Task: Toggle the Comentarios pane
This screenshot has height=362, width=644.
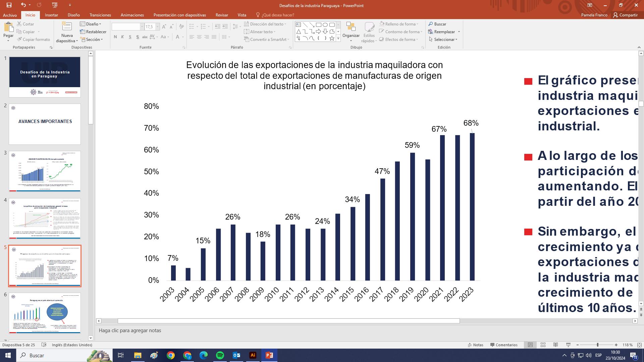Action: [x=504, y=345]
